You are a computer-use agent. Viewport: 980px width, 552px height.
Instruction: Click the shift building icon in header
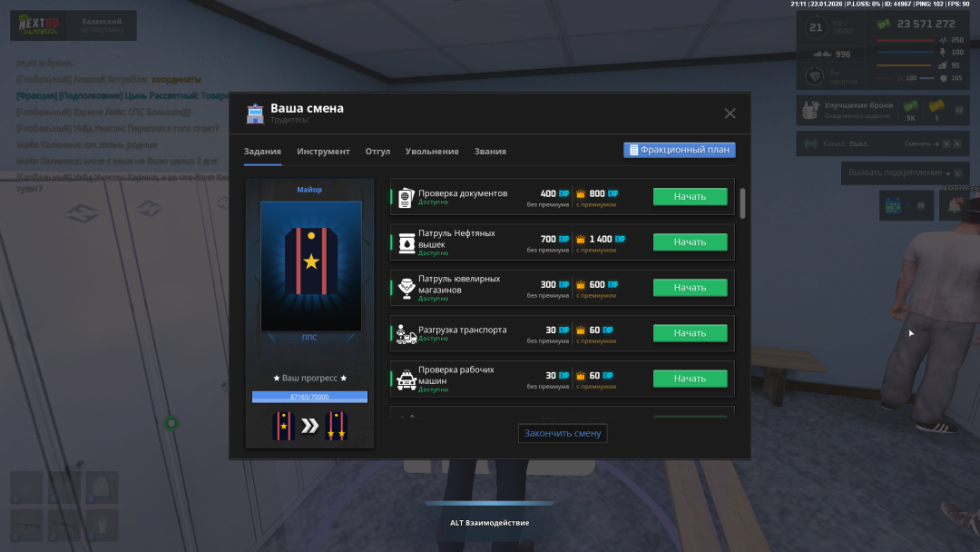(255, 113)
